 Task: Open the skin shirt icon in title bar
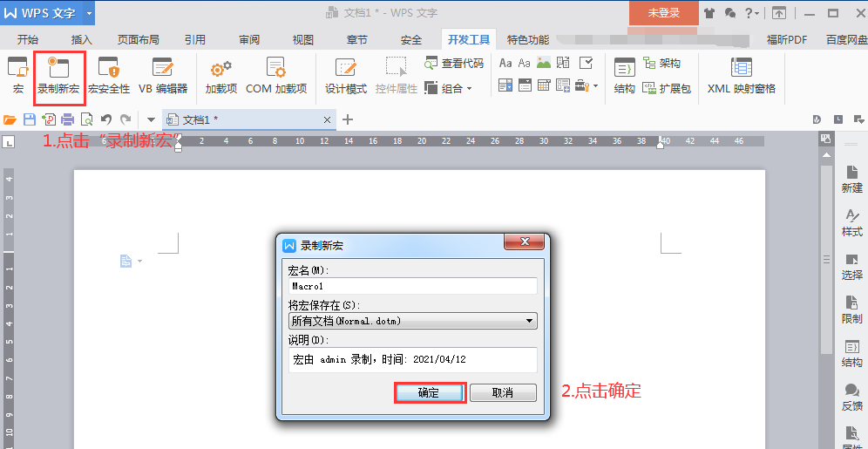click(x=709, y=13)
